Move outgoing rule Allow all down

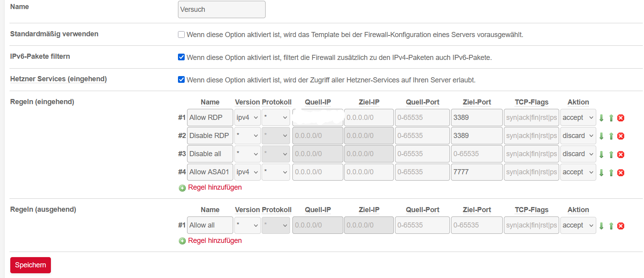(601, 226)
